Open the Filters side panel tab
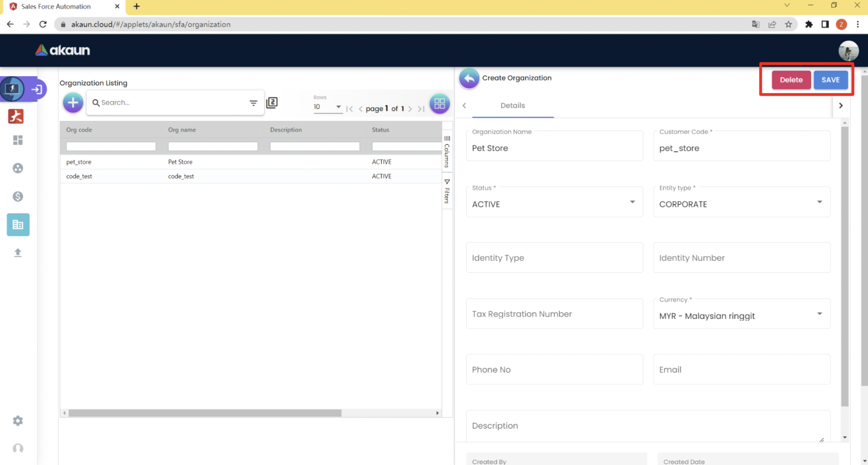The width and height of the screenshot is (868, 465). pyautogui.click(x=447, y=191)
